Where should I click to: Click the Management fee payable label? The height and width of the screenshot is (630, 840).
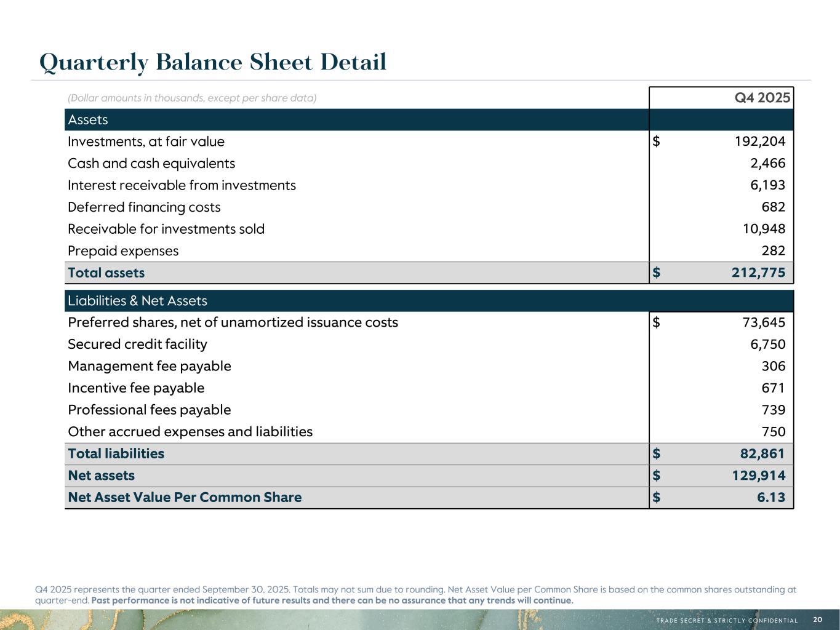click(x=150, y=366)
